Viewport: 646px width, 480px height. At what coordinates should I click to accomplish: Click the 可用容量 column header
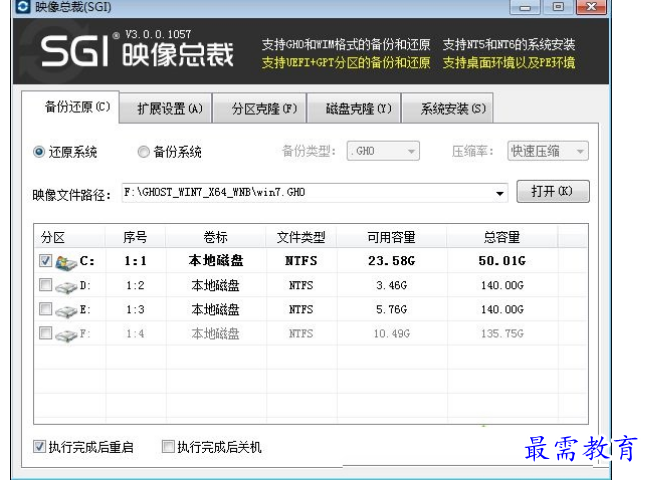pyautogui.click(x=391, y=237)
